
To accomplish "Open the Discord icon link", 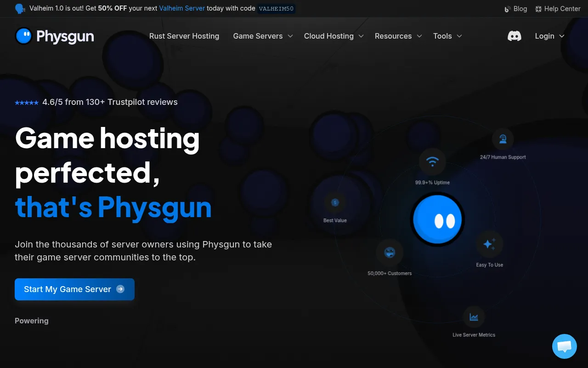I will click(514, 36).
